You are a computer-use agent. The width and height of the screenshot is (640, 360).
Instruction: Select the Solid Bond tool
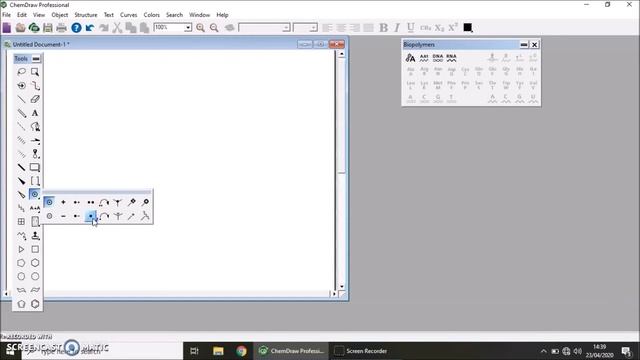tap(21, 99)
